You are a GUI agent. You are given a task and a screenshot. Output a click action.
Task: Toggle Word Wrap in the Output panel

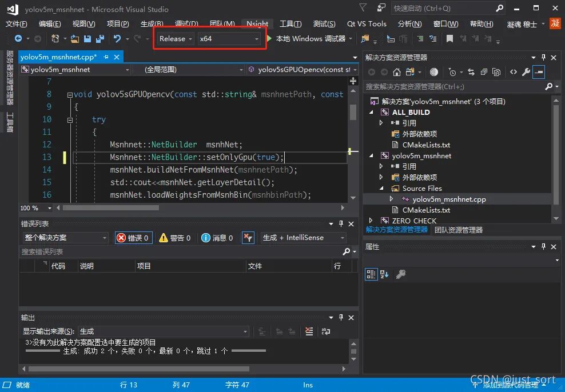[x=326, y=331]
